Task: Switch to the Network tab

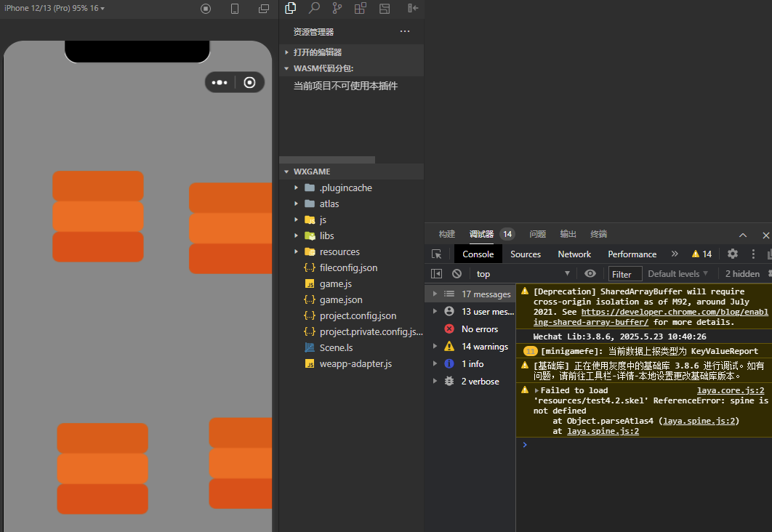Action: click(x=574, y=254)
